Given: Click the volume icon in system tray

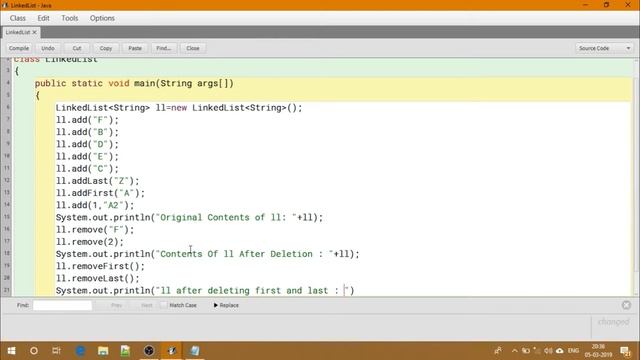Looking at the screenshot, I should tap(549, 351).
